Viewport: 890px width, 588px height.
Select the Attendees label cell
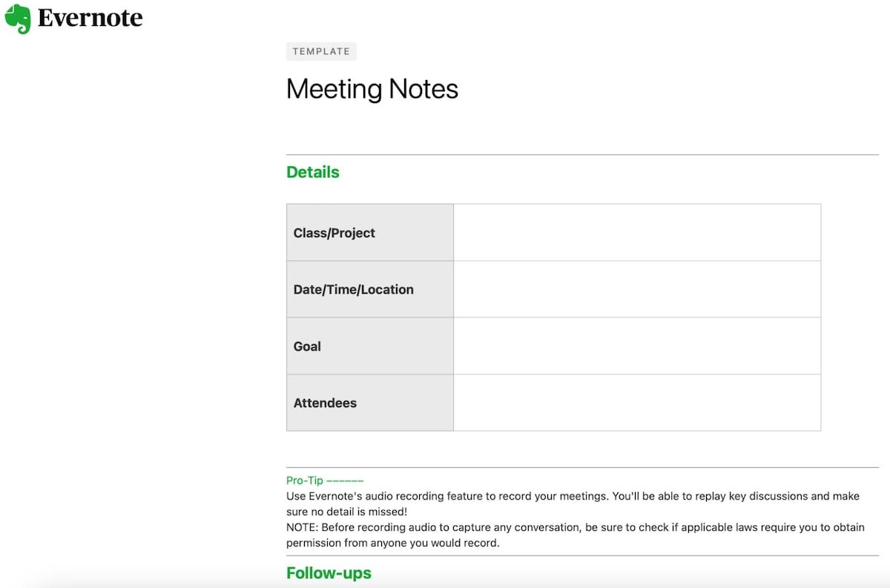(x=369, y=403)
